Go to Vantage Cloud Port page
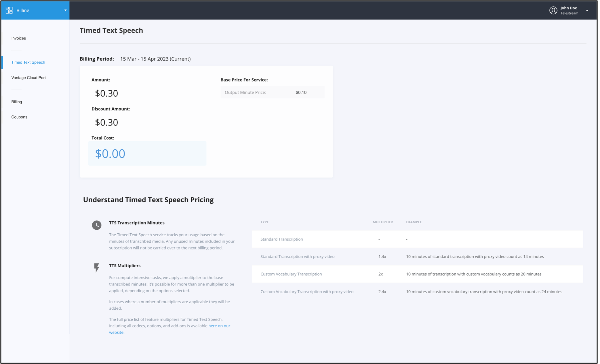Image resolution: width=600 pixels, height=364 pixels. point(28,78)
